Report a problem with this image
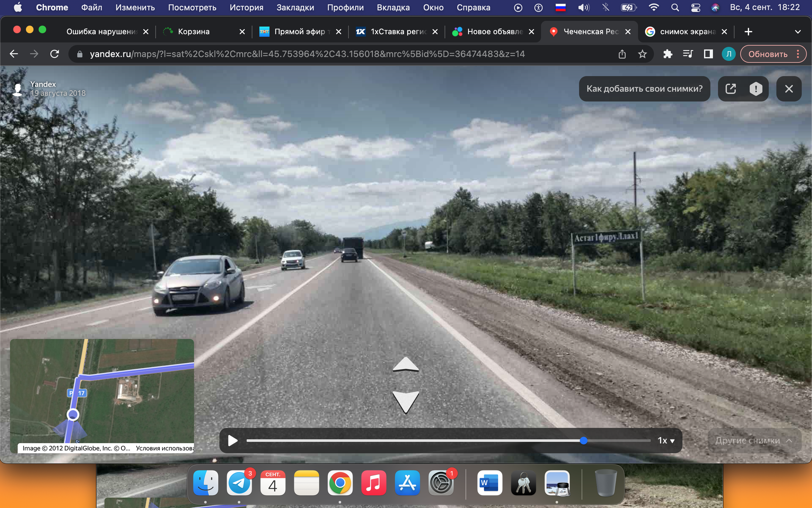812x508 pixels. 756,89
